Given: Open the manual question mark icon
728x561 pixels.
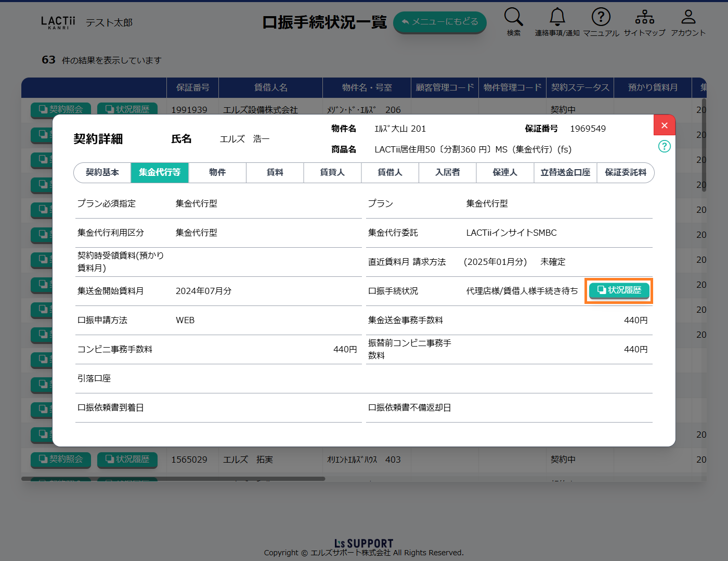Looking at the screenshot, I should tap(601, 17).
